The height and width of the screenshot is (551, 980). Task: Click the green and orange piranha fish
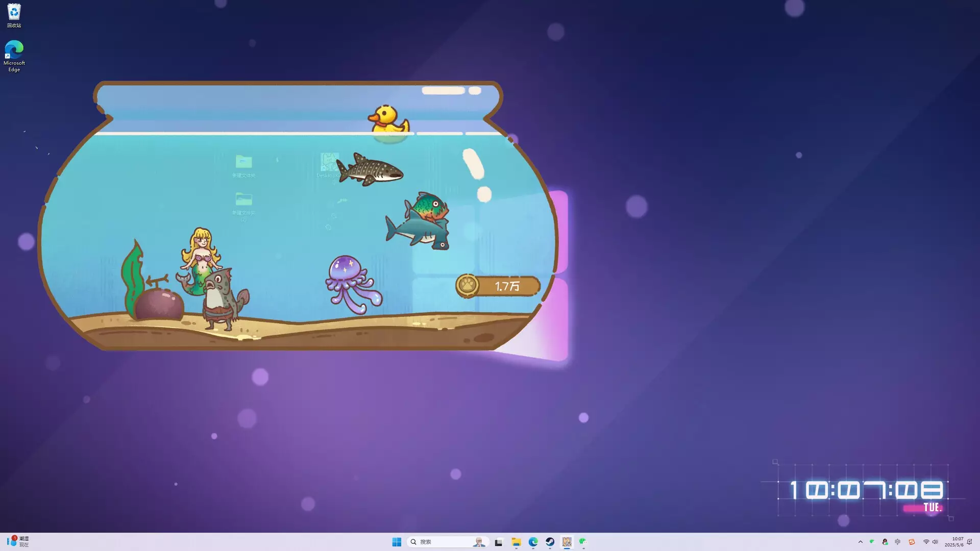[430, 206]
